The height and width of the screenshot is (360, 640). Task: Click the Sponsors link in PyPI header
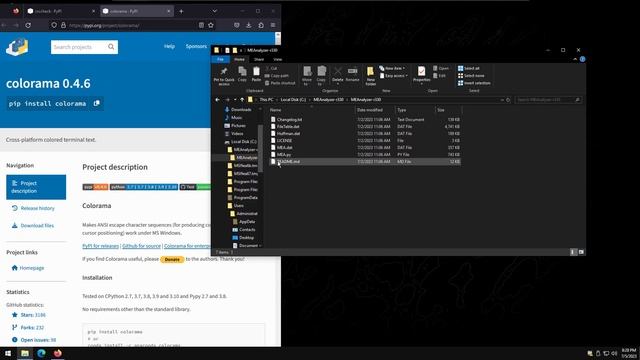coord(196,47)
